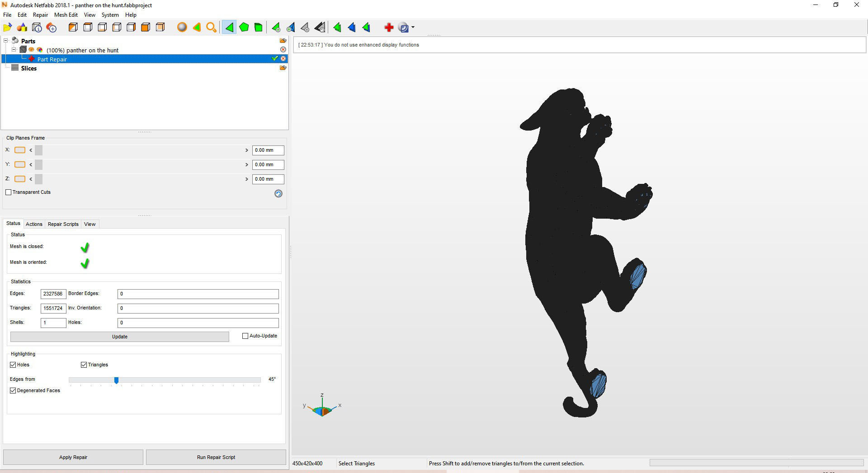Switch to the Actions tab
The image size is (868, 473).
click(x=34, y=224)
